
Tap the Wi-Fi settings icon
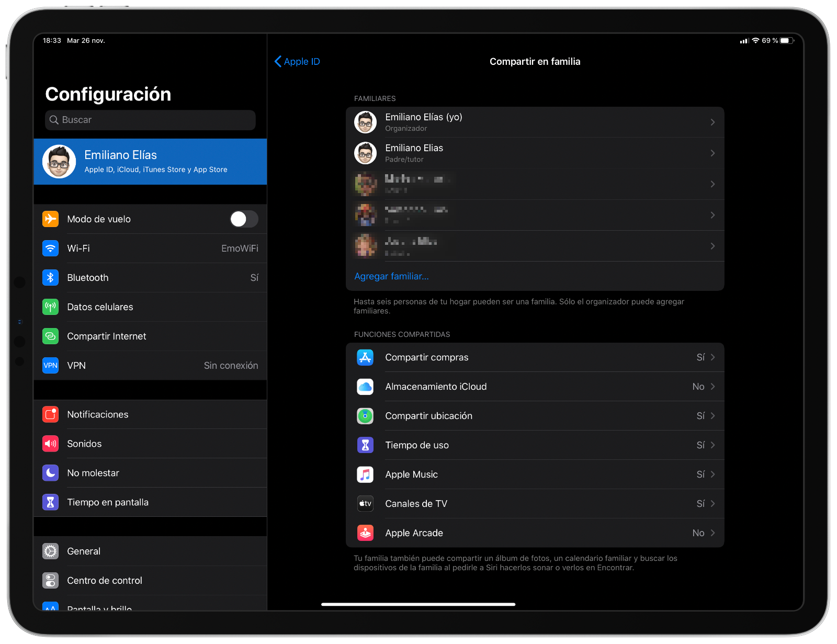click(50, 248)
